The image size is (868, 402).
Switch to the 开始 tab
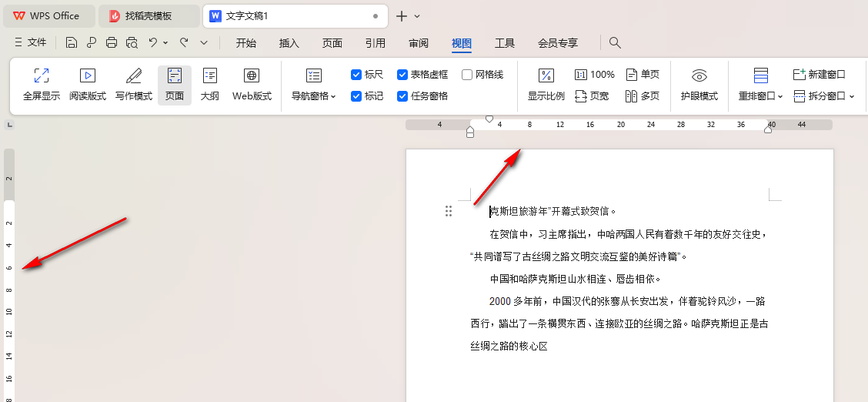[x=245, y=43]
